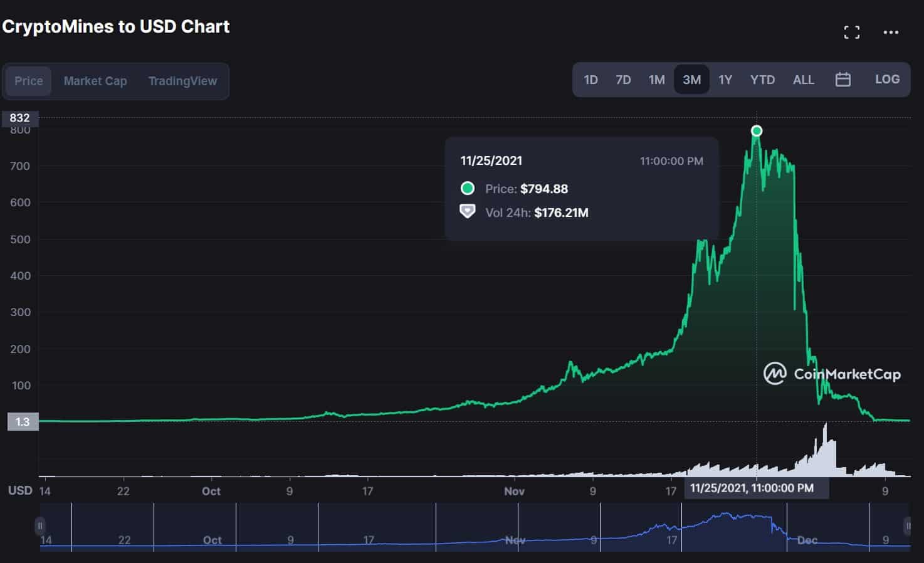Click the 832 high price label
This screenshot has height=563, width=924.
pyautogui.click(x=19, y=118)
